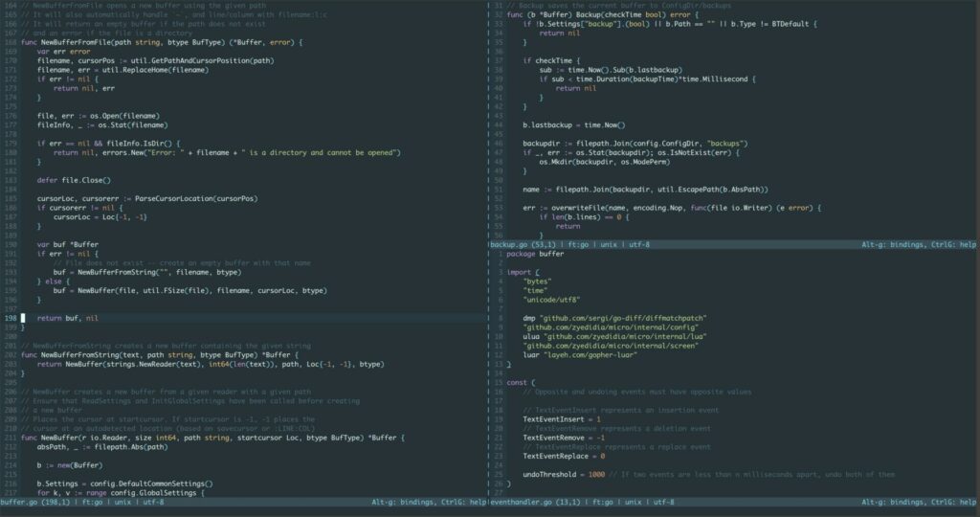The width and height of the screenshot is (980, 517).
Task: Click the 'err := overwriteFile' line
Action: [672, 208]
